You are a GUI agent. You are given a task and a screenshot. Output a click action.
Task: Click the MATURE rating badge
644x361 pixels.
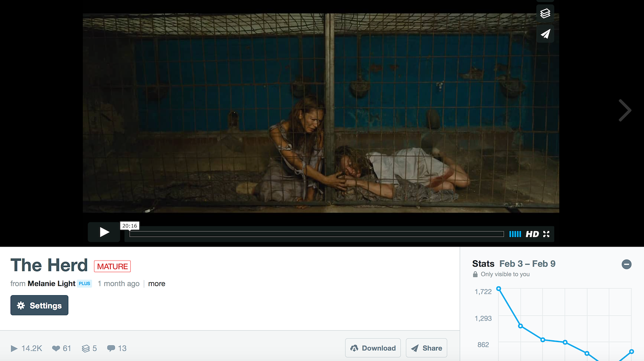coord(112,266)
